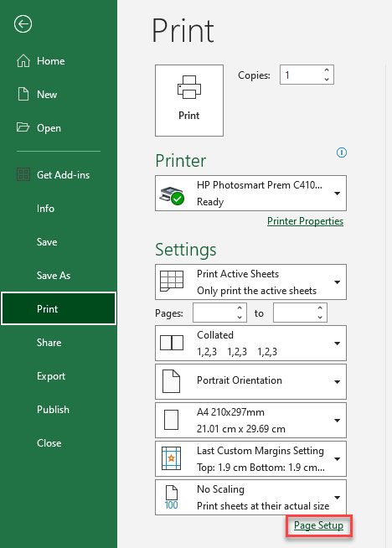Expand the Last Custom Margins Setting arrow

point(338,459)
